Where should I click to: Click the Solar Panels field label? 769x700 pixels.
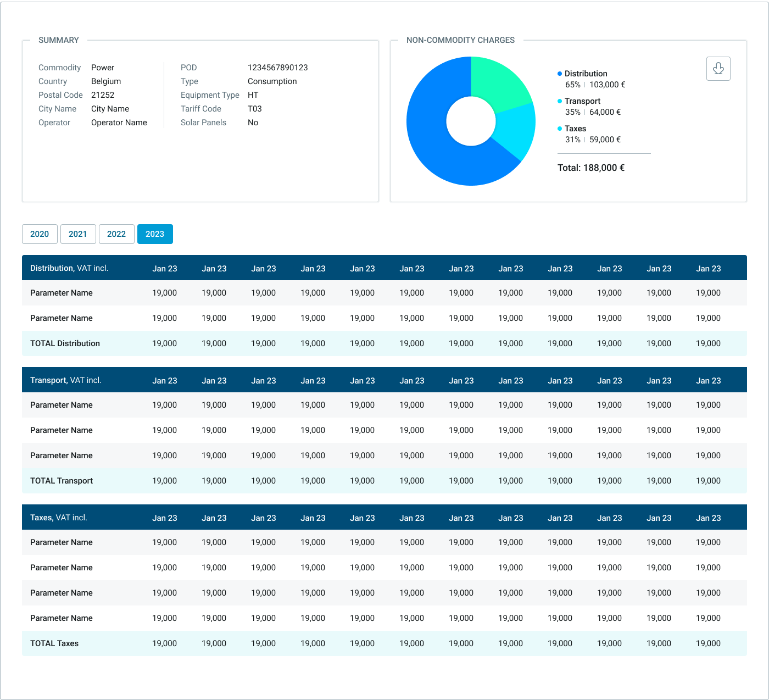point(203,123)
